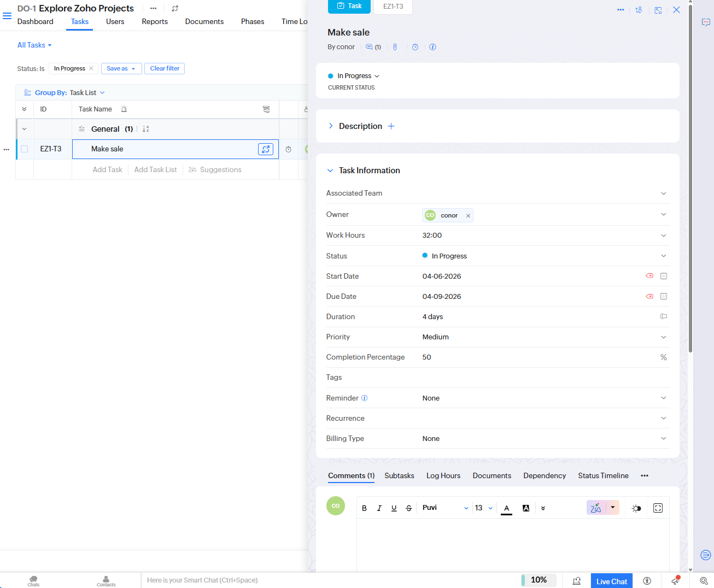
Task: Expand the task panel to full screen
Action: click(658, 10)
